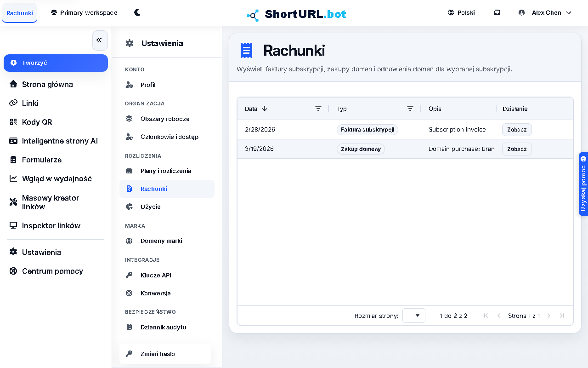The width and height of the screenshot is (588, 368).
Task: Open filter menu for Typ column
Action: click(x=410, y=109)
